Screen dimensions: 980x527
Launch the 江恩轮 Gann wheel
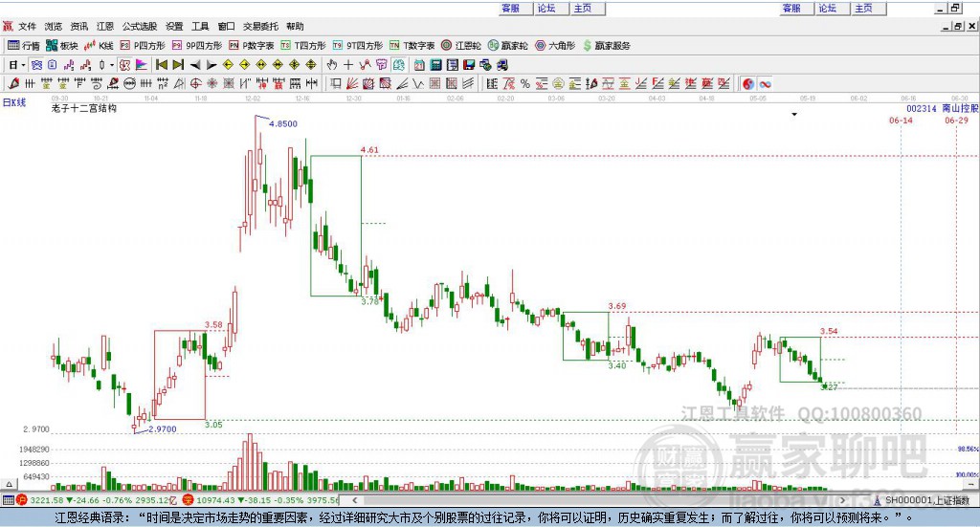tap(461, 46)
